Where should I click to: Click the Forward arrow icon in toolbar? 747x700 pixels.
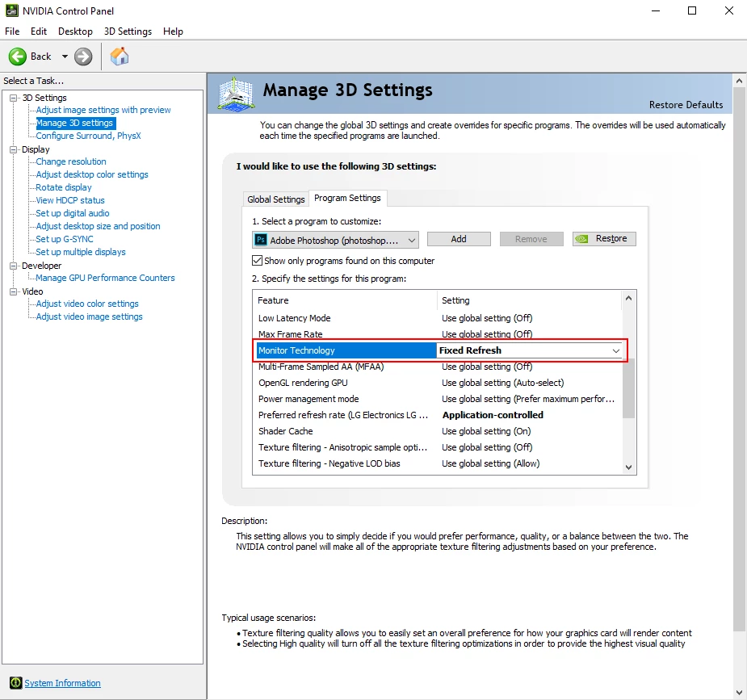pos(83,57)
